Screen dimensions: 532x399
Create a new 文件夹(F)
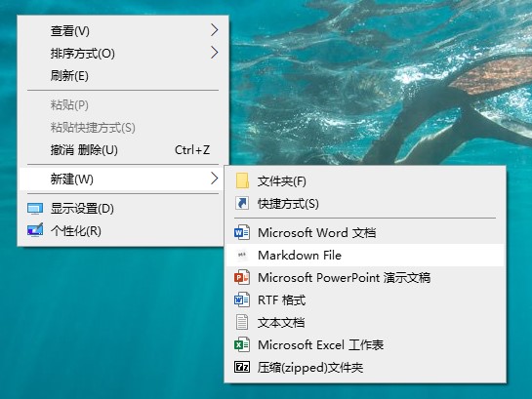pos(365,181)
